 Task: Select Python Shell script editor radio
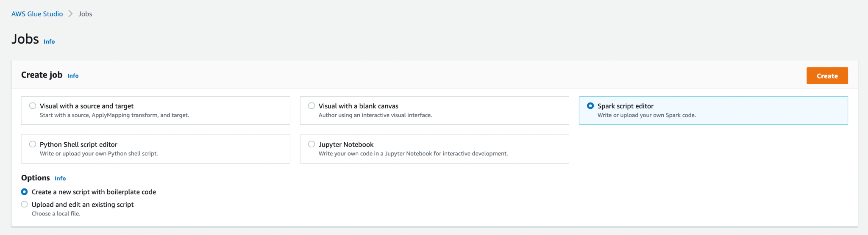pyautogui.click(x=33, y=144)
